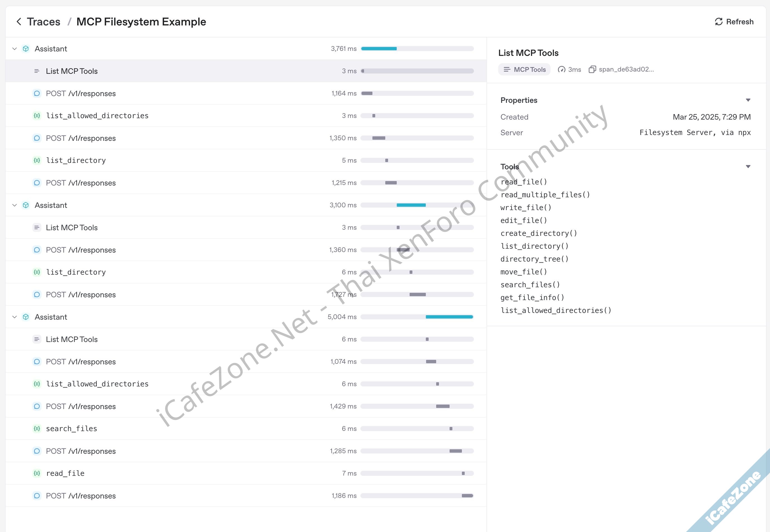Click the 3ms duration gauge icon

(562, 69)
